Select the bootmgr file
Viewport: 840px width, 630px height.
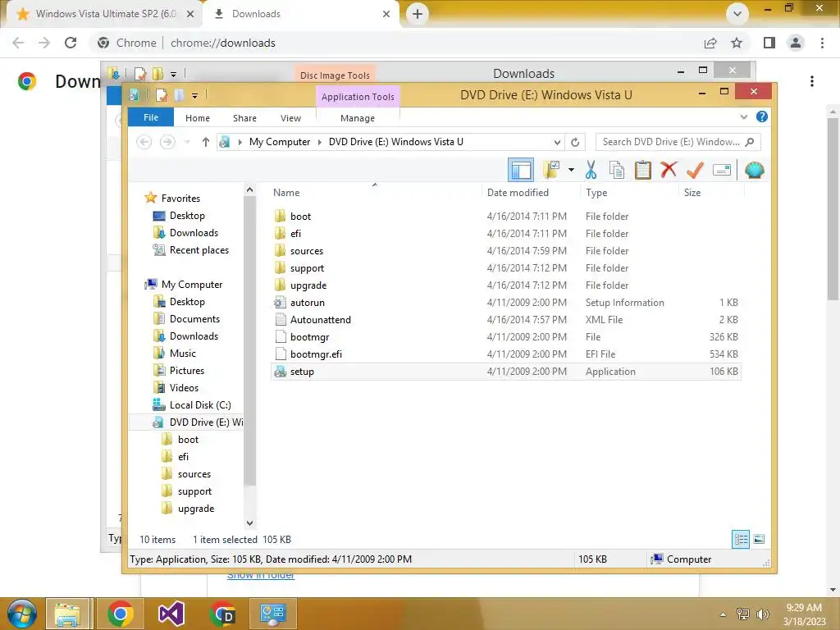coord(506,337)
